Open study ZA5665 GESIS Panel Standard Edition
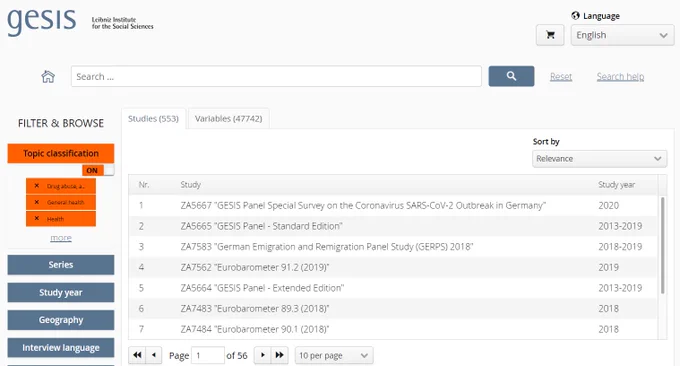Viewport: 680px width, 366px height. 262,226
